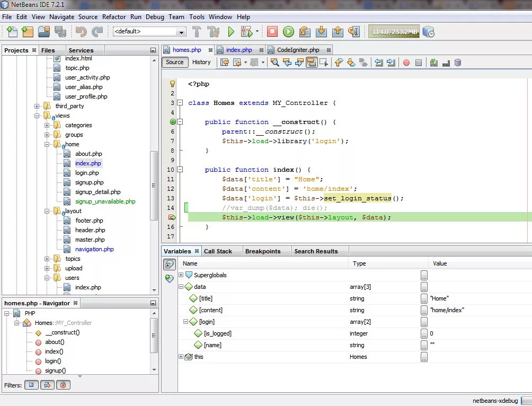Click the garbage collection icon beside memory

429,32
